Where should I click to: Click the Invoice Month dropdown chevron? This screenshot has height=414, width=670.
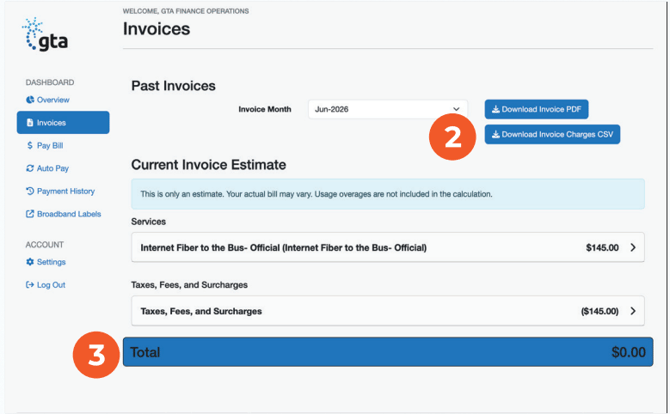456,109
